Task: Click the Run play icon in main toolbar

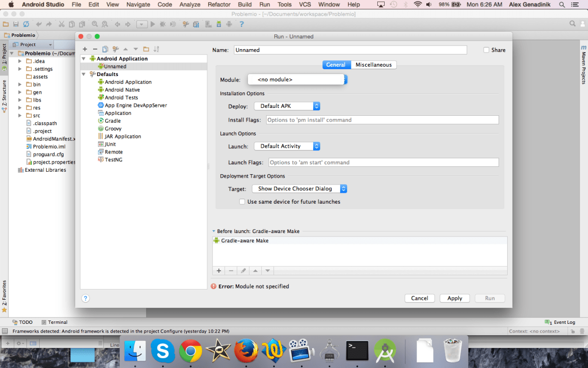Action: [x=153, y=24]
